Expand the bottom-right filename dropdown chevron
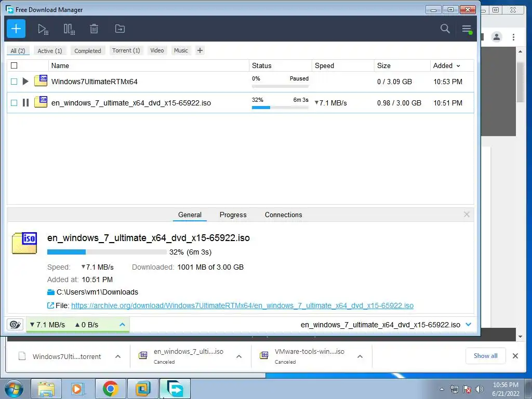The width and height of the screenshot is (532, 399). 469,325
